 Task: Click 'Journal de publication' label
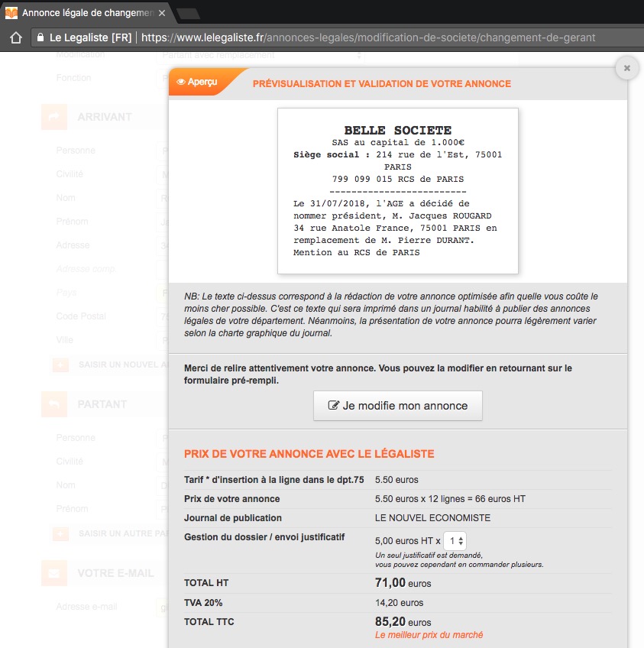pos(233,518)
